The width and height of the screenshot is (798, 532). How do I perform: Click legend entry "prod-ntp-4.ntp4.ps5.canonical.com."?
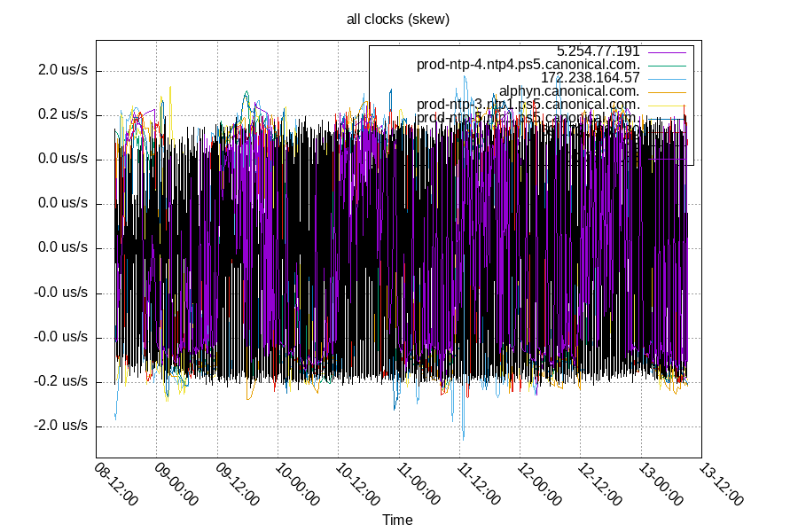coord(528,65)
